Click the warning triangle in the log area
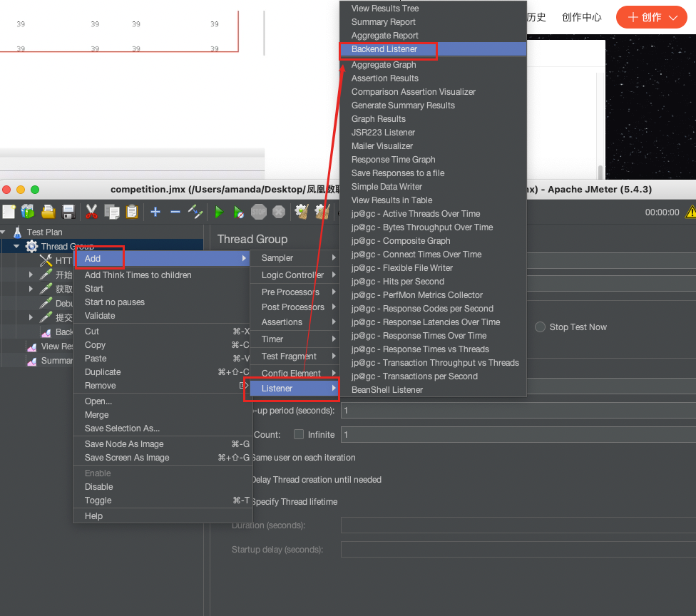 690,212
